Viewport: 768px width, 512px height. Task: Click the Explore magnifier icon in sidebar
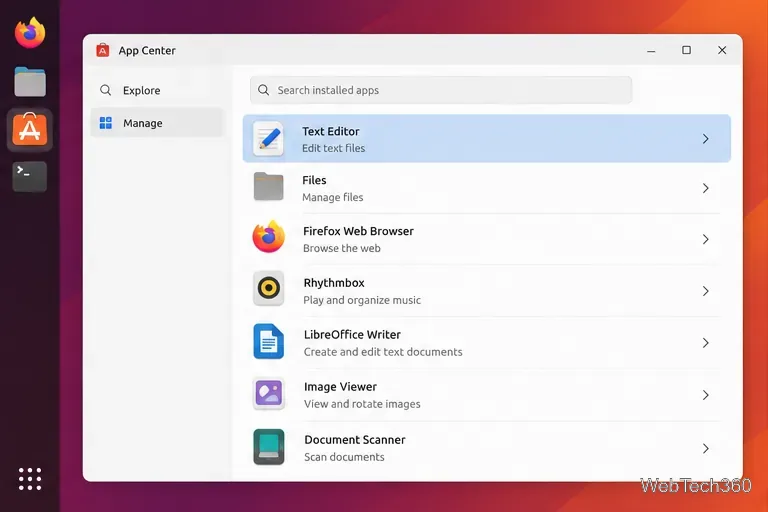[x=105, y=90]
